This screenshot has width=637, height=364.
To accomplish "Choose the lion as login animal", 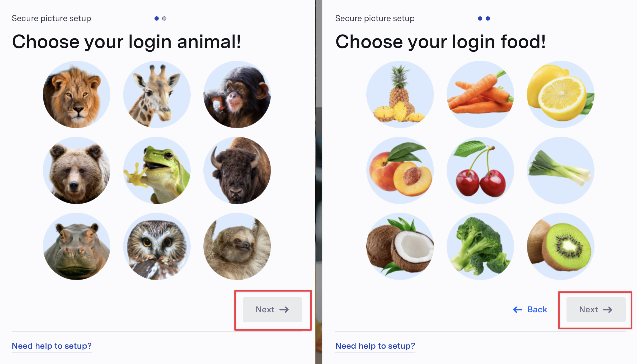I will click(x=77, y=94).
